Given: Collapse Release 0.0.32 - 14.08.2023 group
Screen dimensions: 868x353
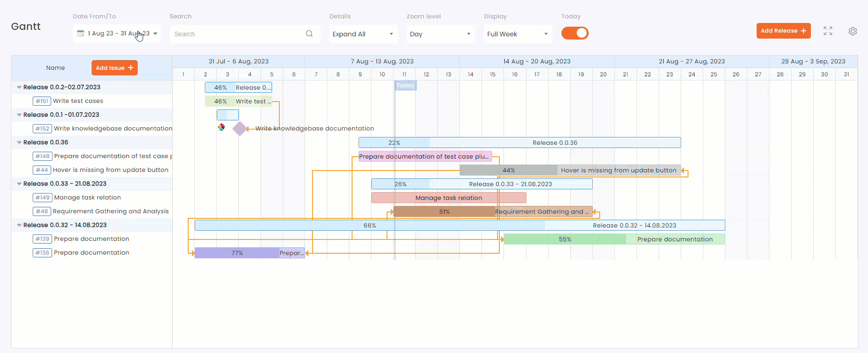Looking at the screenshot, I should coord(19,225).
